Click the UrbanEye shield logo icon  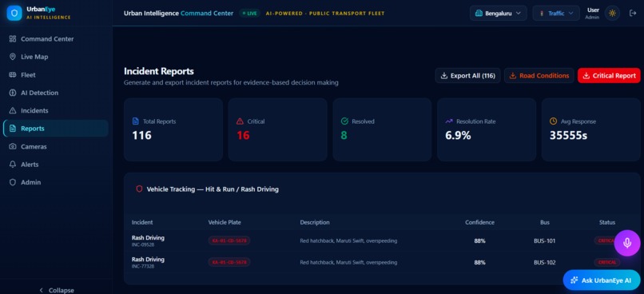click(14, 13)
